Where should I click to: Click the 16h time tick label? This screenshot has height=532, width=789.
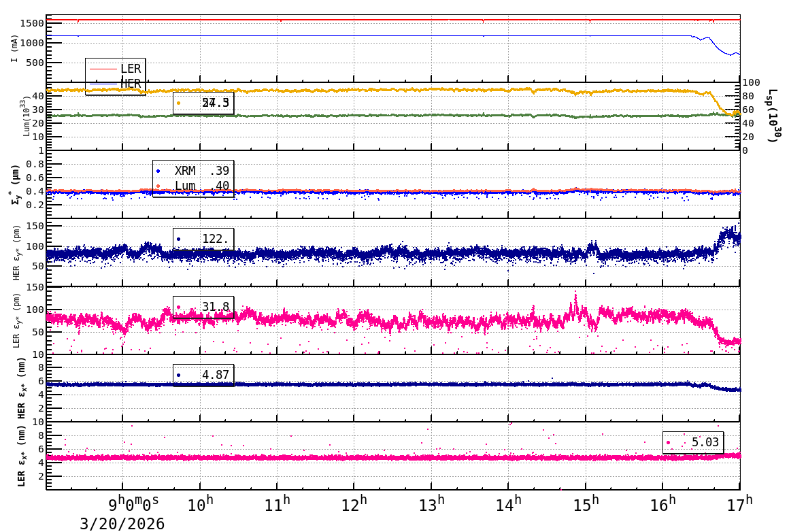click(662, 504)
